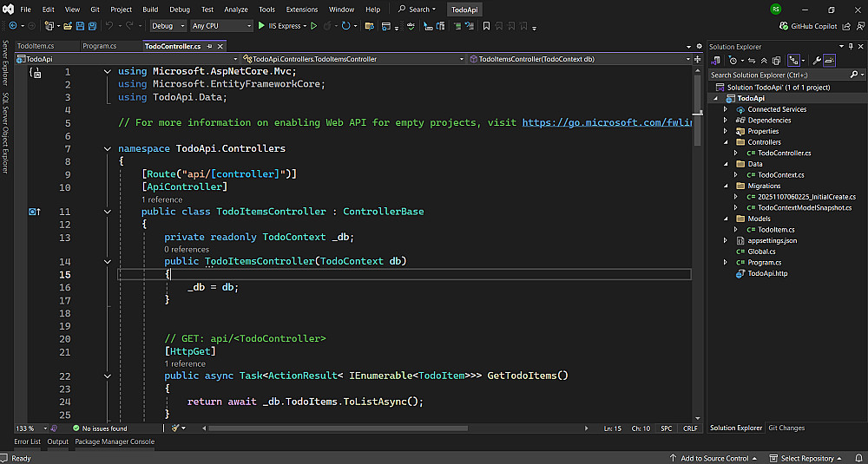The width and height of the screenshot is (868, 464).
Task: Click Add to Source Control in status bar
Action: pyautogui.click(x=713, y=458)
